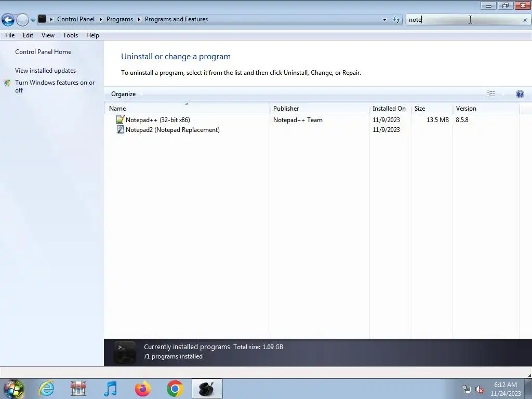Click the shield icon beside Windows features link
532x399 pixels.
tap(7, 83)
